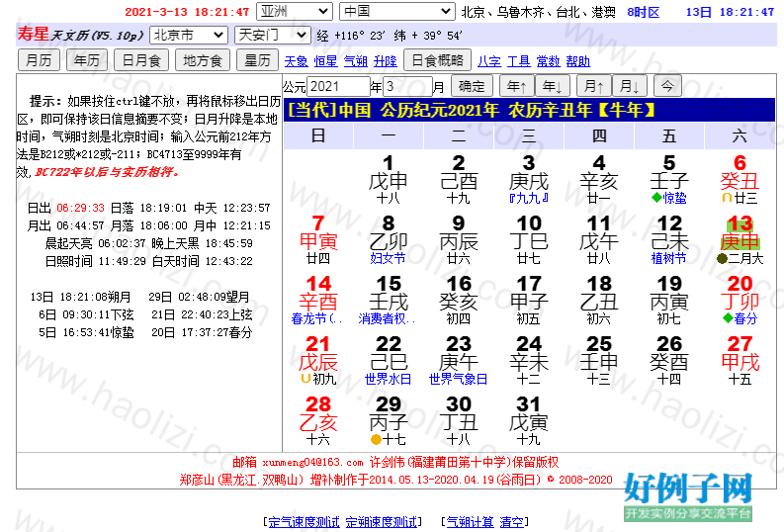Go to next year with 年↓
784x532 pixels.
click(x=553, y=86)
